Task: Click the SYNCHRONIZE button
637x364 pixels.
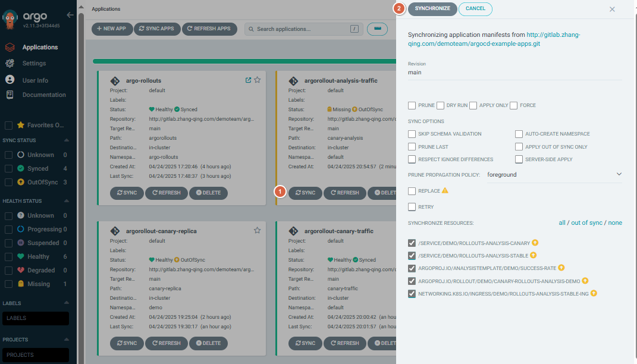Action: (432, 9)
